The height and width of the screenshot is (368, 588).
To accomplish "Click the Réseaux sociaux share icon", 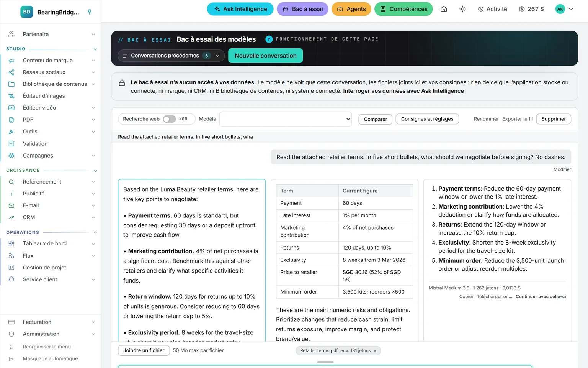I will click(11, 72).
